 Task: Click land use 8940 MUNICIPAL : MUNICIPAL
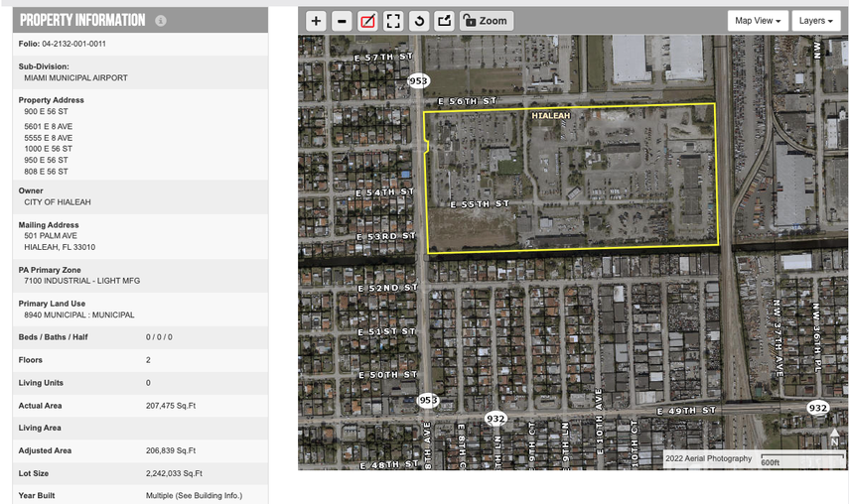click(x=79, y=315)
